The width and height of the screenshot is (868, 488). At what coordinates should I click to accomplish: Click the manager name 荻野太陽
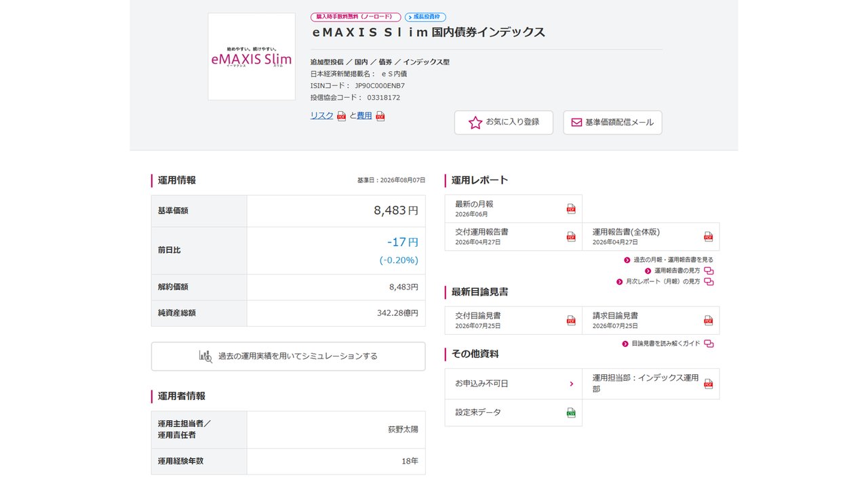click(403, 430)
